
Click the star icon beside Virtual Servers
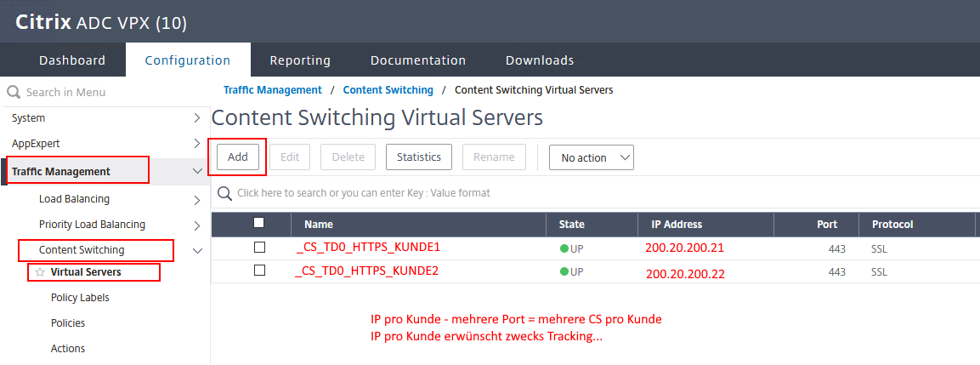click(x=40, y=272)
